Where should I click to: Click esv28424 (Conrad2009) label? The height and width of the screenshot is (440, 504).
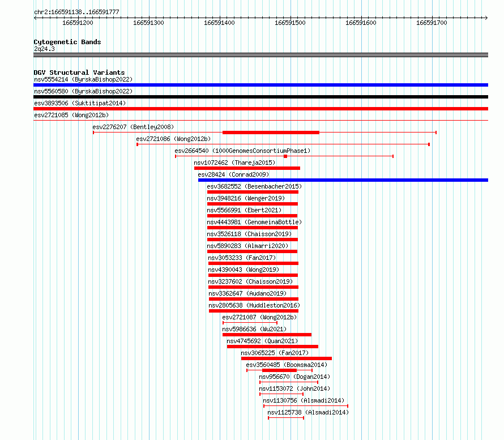[x=233, y=174]
